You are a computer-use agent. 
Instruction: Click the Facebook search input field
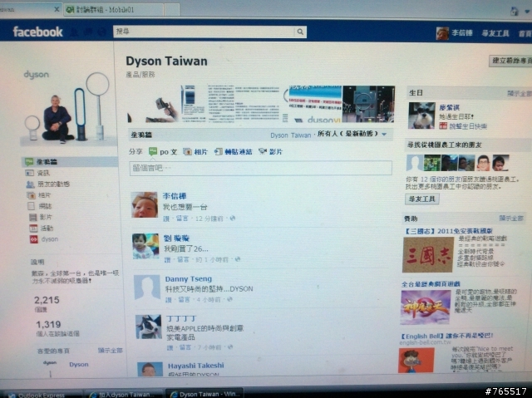tap(204, 32)
